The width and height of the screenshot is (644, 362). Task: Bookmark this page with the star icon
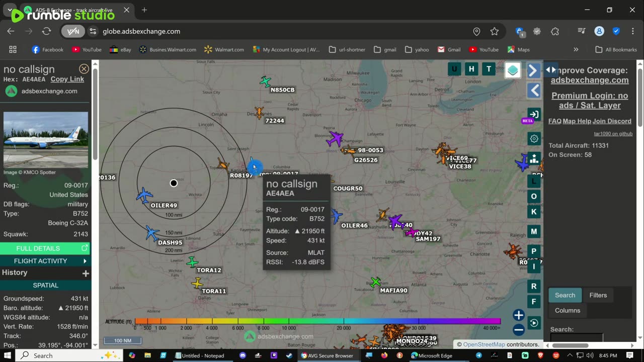(495, 31)
